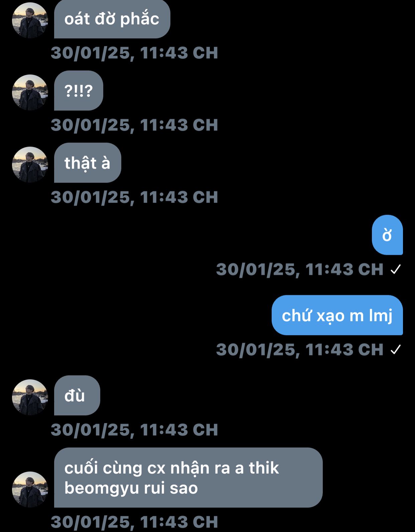
Task: Click timestamp under the "ờ" bubble
Action: pos(300,269)
